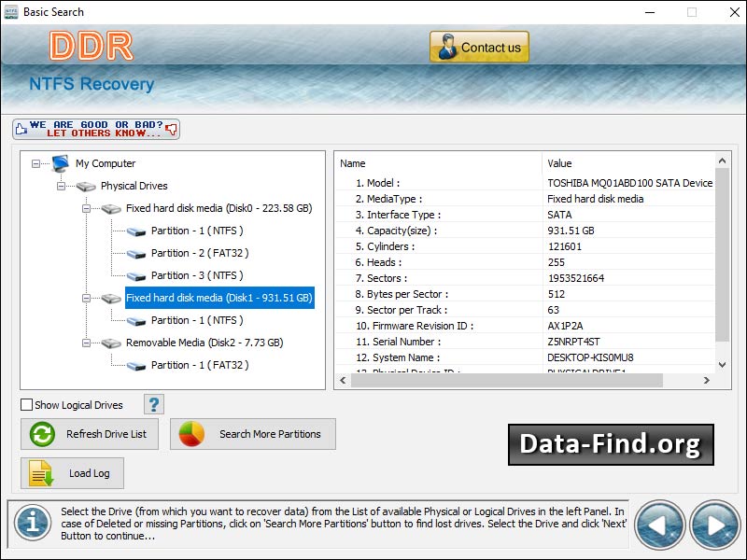
Task: Click the NTFS Recovery title bar icon
Action: [x=13, y=11]
